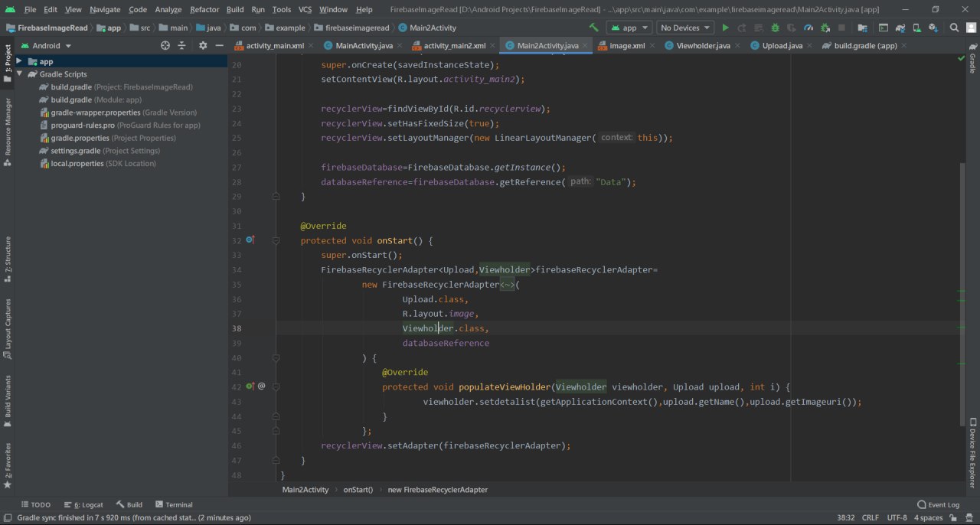
Task: Fold the onStart method via gutter marker
Action: click(276, 240)
